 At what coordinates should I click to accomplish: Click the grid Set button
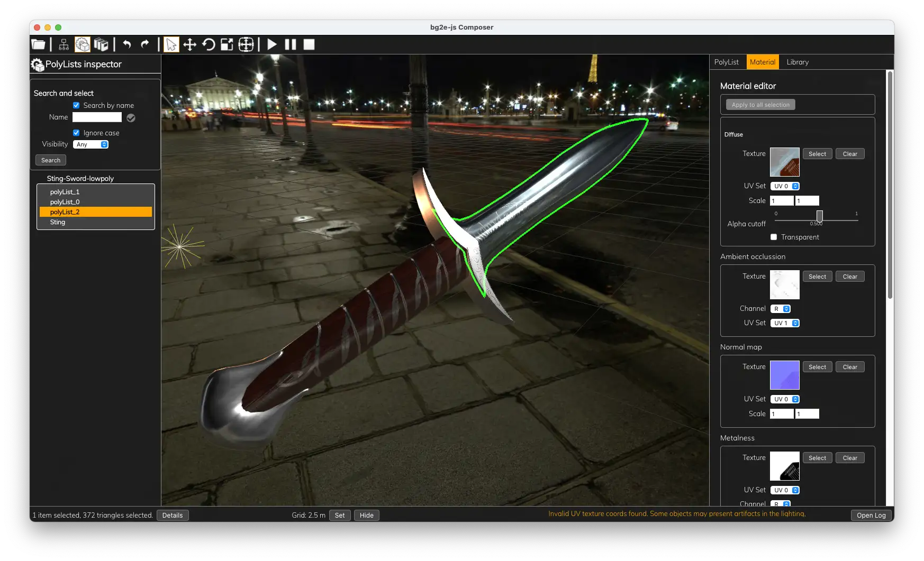[340, 516]
